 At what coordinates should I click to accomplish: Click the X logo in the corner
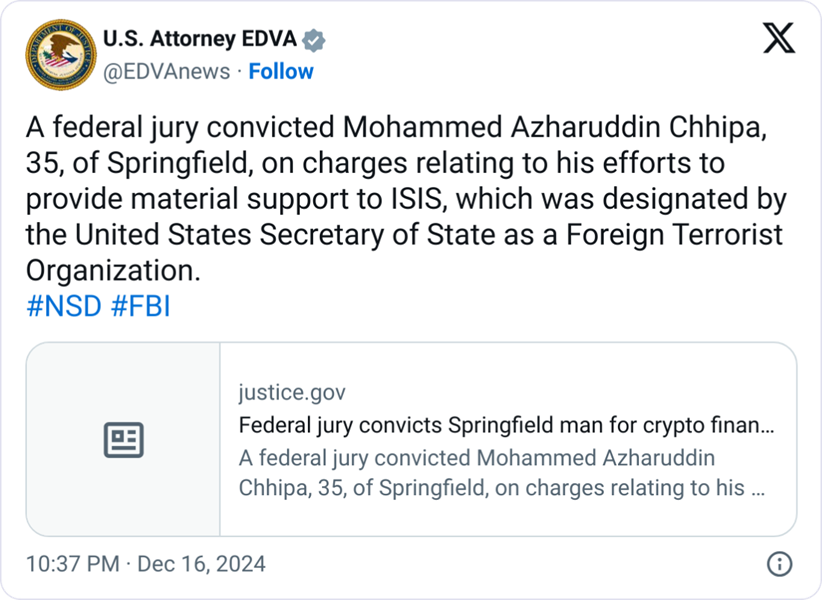pyautogui.click(x=779, y=41)
